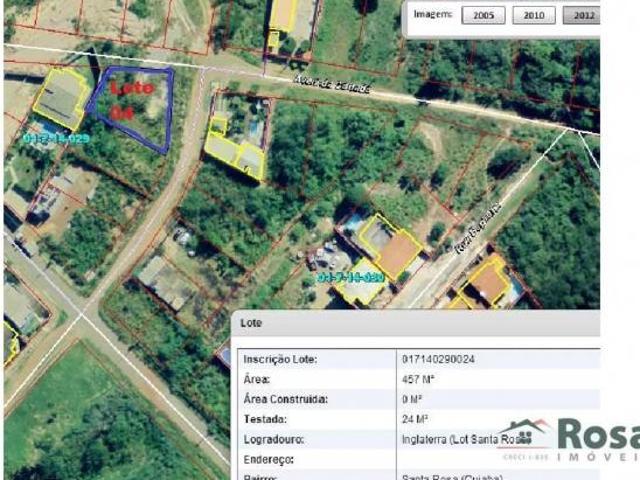Switch imagery to year 2005
Screen dimensions: 640x480
coord(483,15)
